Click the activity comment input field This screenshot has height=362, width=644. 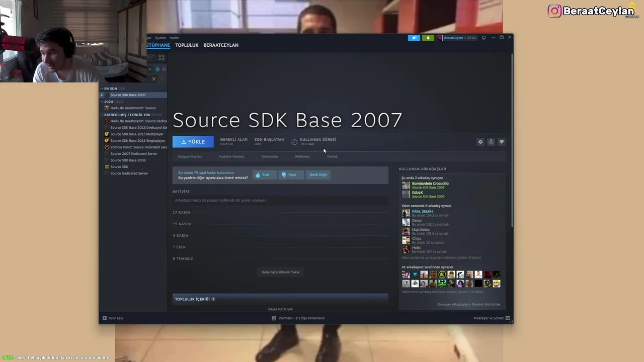(280, 201)
